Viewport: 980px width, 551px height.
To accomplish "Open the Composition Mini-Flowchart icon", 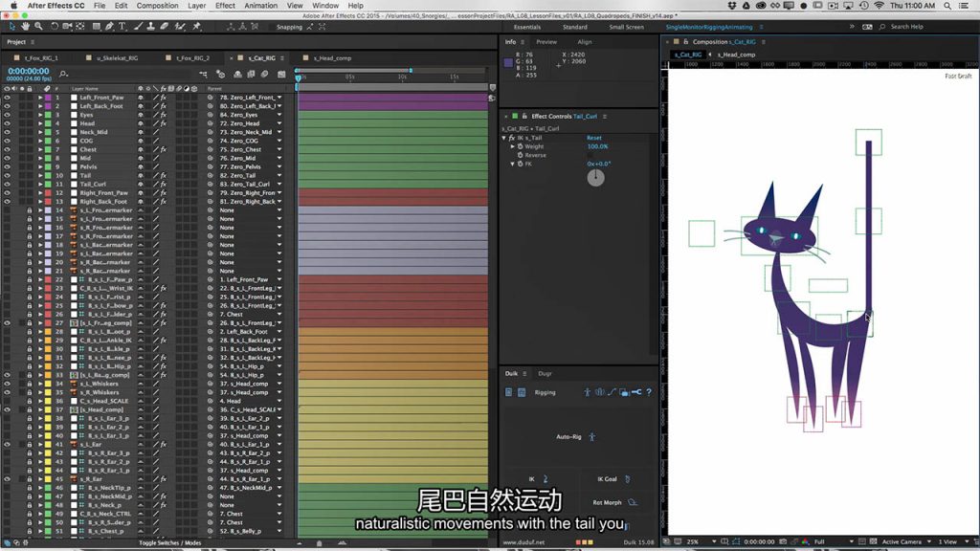I will coord(203,75).
